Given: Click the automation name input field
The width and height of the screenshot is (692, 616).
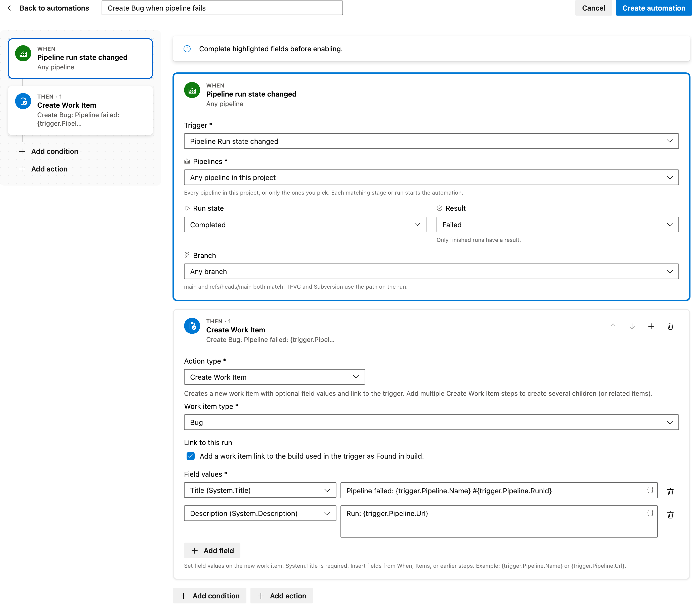Looking at the screenshot, I should tap(222, 8).
